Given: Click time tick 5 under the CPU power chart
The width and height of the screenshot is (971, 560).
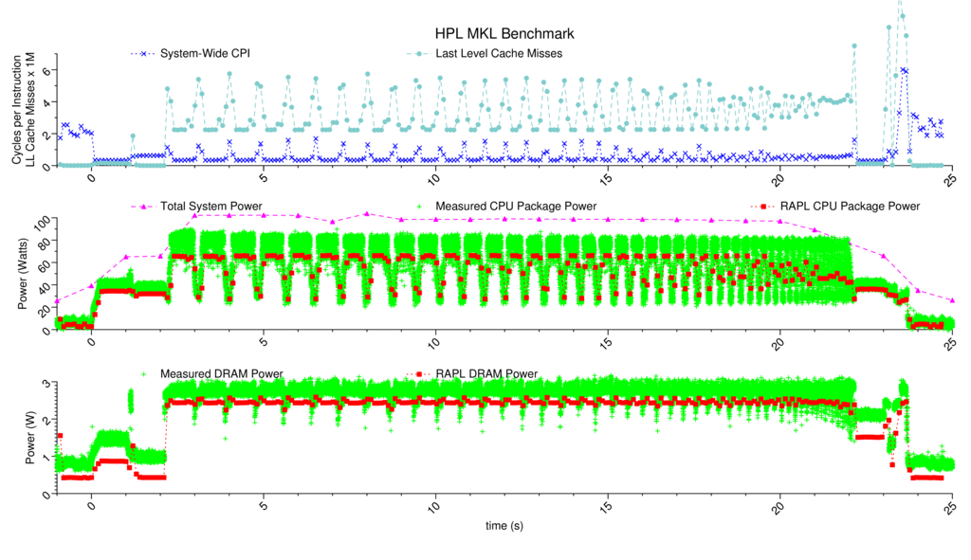Looking at the screenshot, I should click(x=264, y=342).
